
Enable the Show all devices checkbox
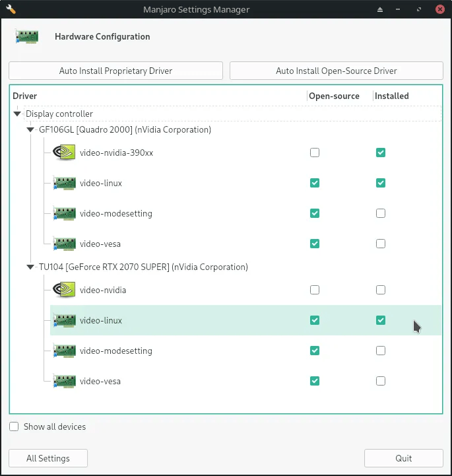[x=14, y=426]
